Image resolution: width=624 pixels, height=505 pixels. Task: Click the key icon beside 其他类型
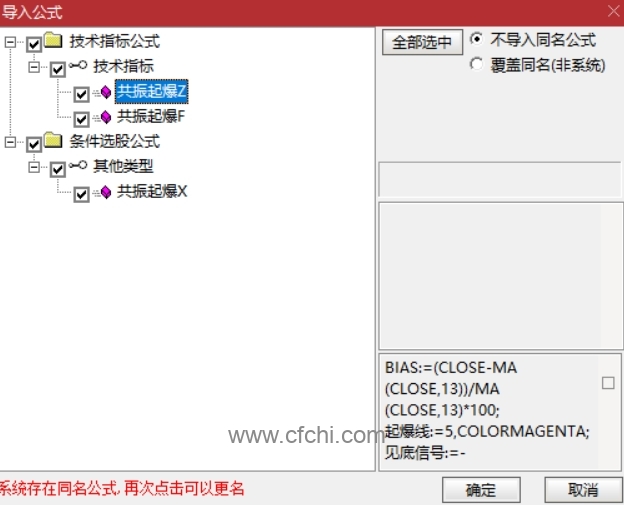click(78, 165)
